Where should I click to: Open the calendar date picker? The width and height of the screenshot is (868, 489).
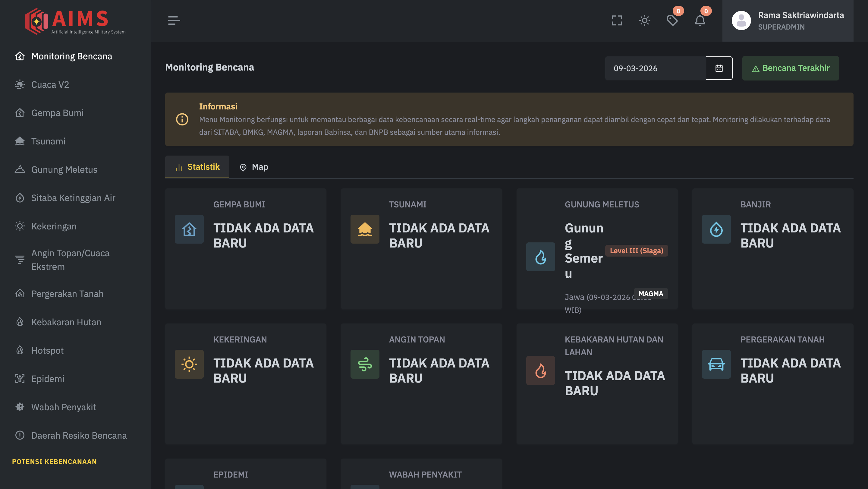click(719, 68)
